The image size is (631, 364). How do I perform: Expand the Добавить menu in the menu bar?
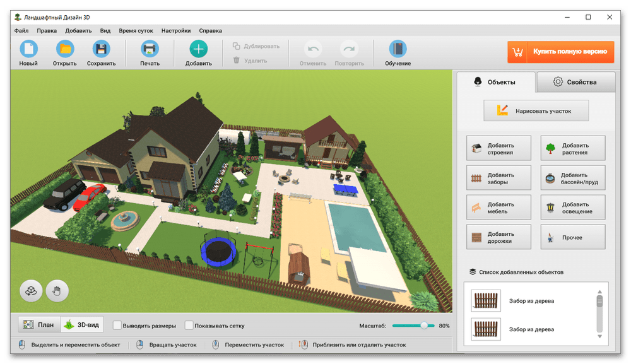pyautogui.click(x=78, y=30)
